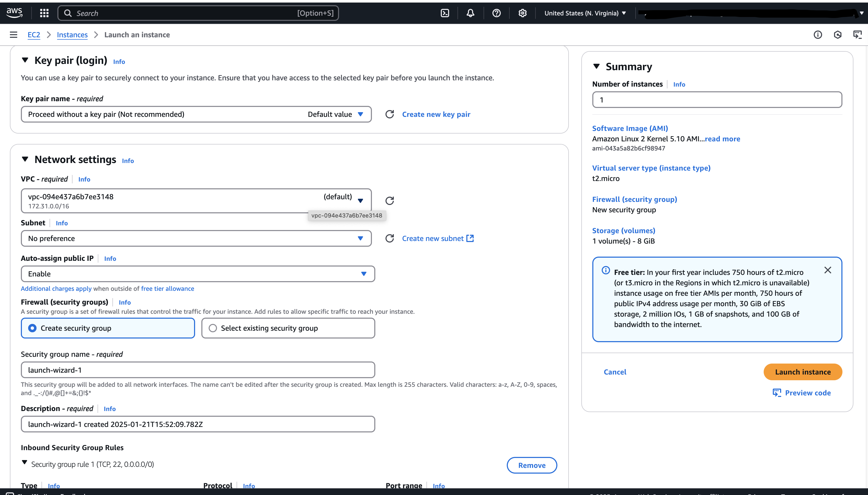Open the Auto-assign public IP dropdown
The height and width of the screenshot is (495, 868).
(x=198, y=274)
